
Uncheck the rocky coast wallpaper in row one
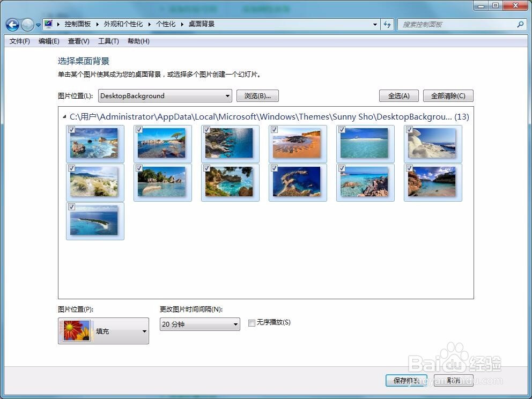(x=71, y=130)
